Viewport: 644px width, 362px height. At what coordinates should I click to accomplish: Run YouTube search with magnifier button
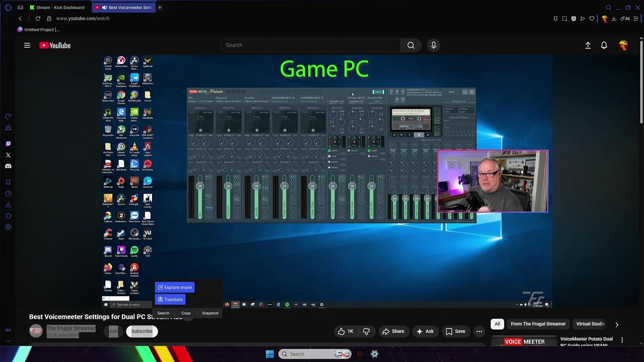point(411,45)
